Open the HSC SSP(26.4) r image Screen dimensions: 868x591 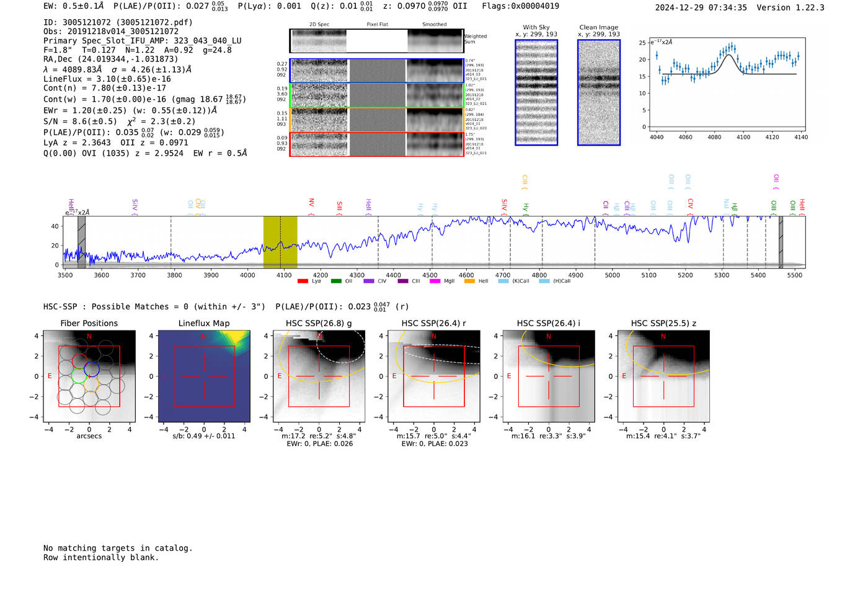pos(434,376)
